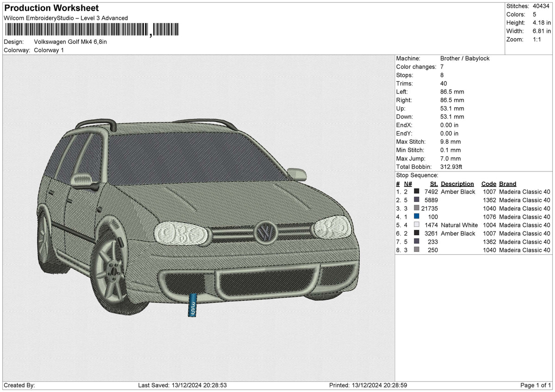The width and height of the screenshot is (555, 392).
Task: Click the 'N#' column header
Action: click(x=407, y=184)
